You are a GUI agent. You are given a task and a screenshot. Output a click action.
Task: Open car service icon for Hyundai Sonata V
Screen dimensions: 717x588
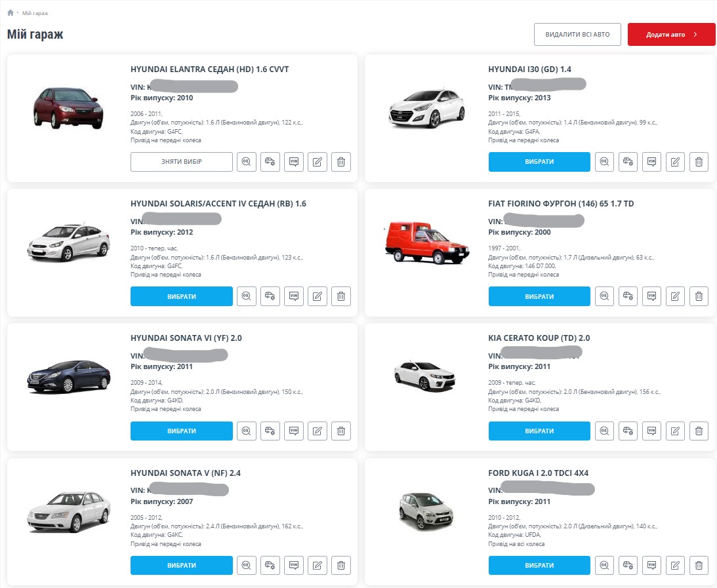point(270,565)
